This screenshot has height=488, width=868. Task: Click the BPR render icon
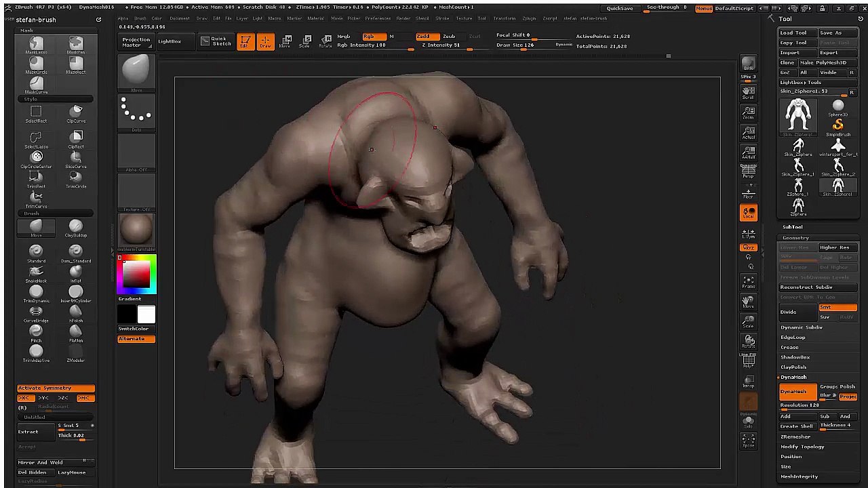point(748,64)
